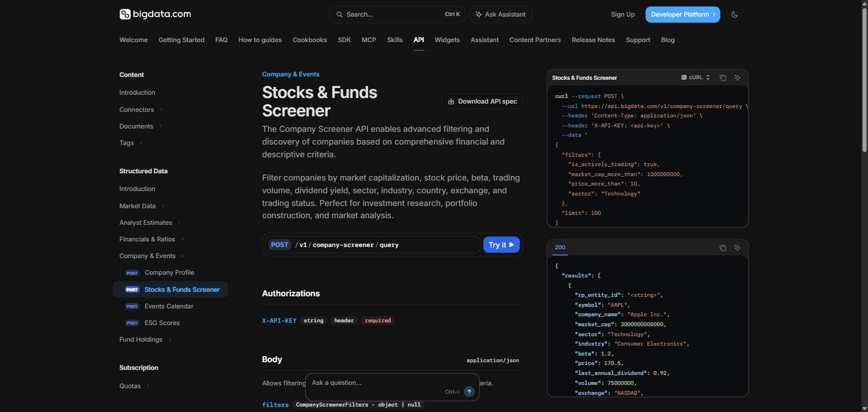
Task: Click the X-API-KEY parameter name
Action: (x=279, y=321)
